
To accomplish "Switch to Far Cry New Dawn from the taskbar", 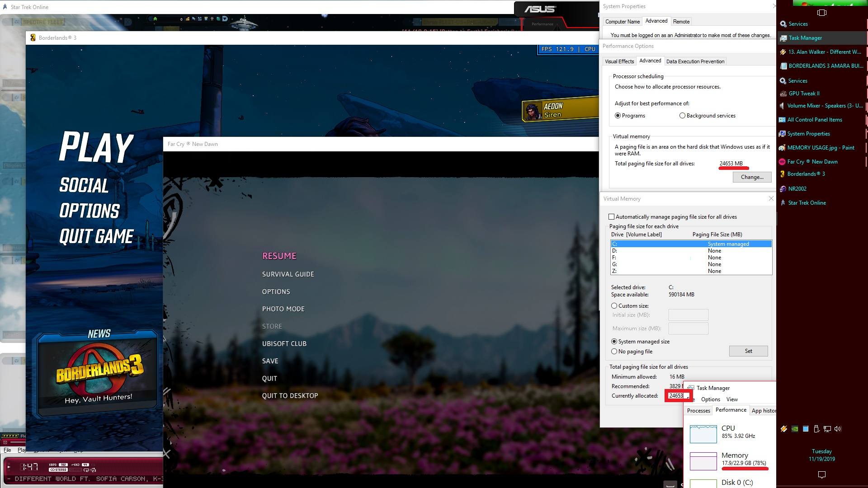I will click(821, 162).
